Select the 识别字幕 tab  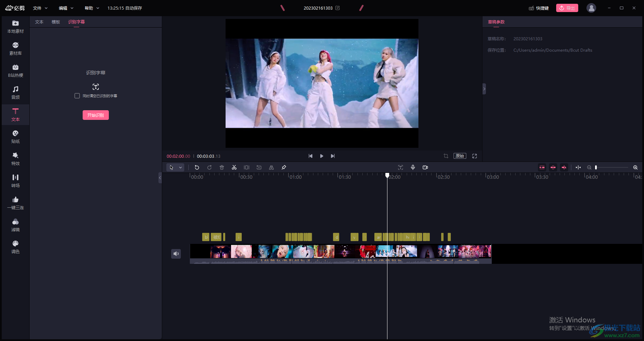pos(76,22)
